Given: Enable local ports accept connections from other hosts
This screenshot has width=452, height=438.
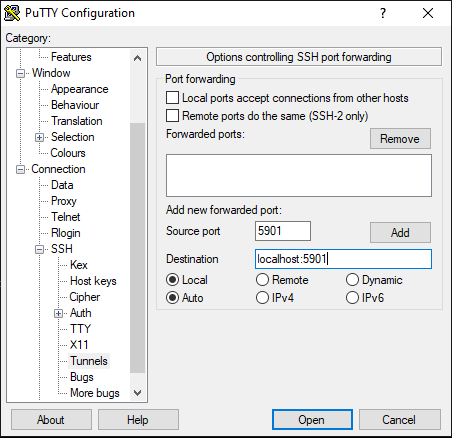Looking at the screenshot, I should (x=172, y=98).
